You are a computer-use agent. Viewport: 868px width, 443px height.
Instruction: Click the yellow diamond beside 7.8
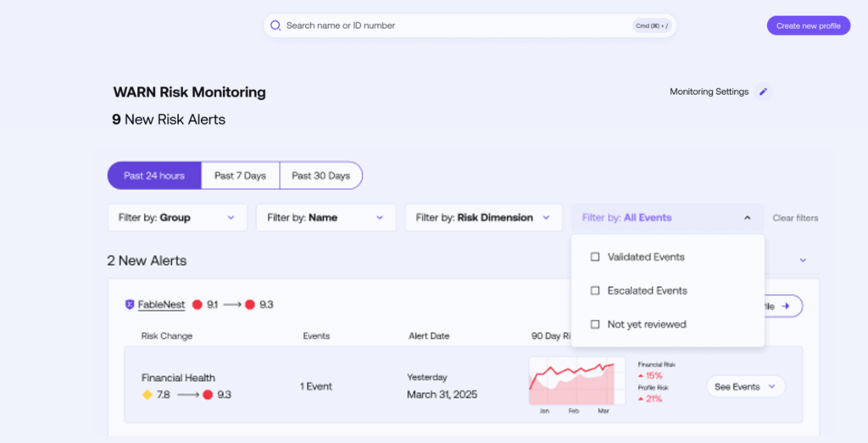tap(147, 395)
